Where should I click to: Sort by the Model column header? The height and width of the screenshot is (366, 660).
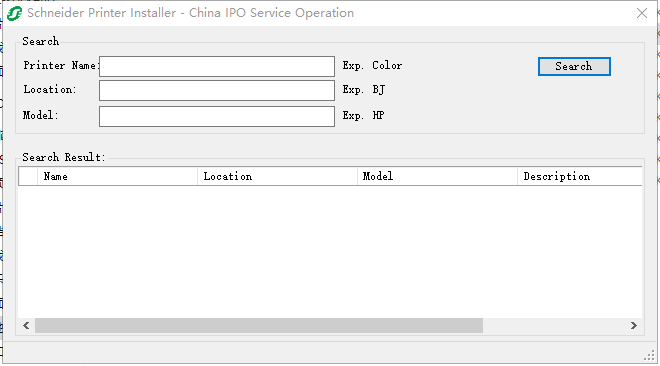coord(437,176)
